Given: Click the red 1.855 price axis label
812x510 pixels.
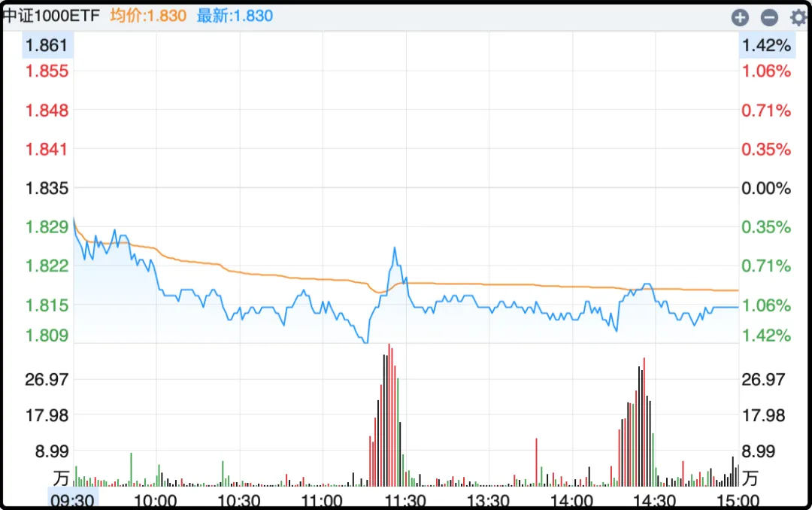Looking at the screenshot, I should (47, 71).
